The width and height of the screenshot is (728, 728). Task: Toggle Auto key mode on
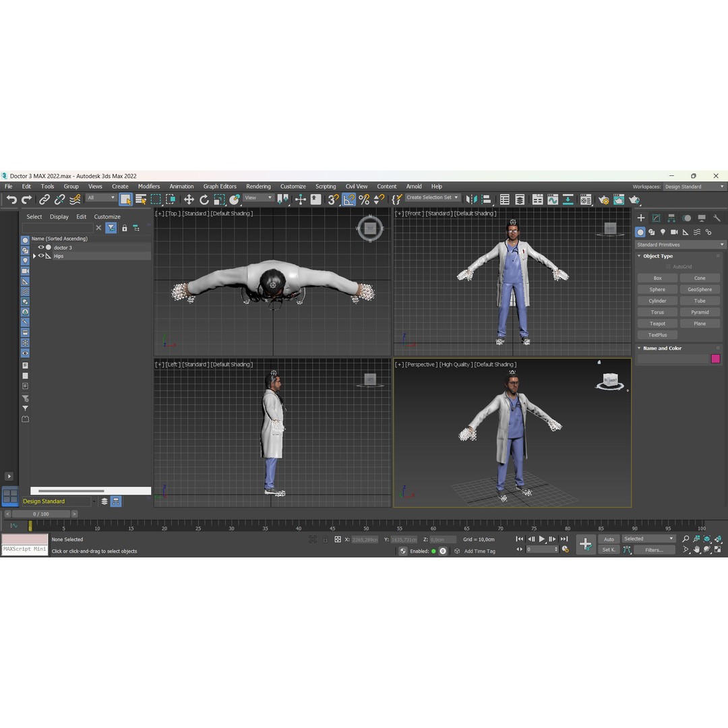(609, 539)
